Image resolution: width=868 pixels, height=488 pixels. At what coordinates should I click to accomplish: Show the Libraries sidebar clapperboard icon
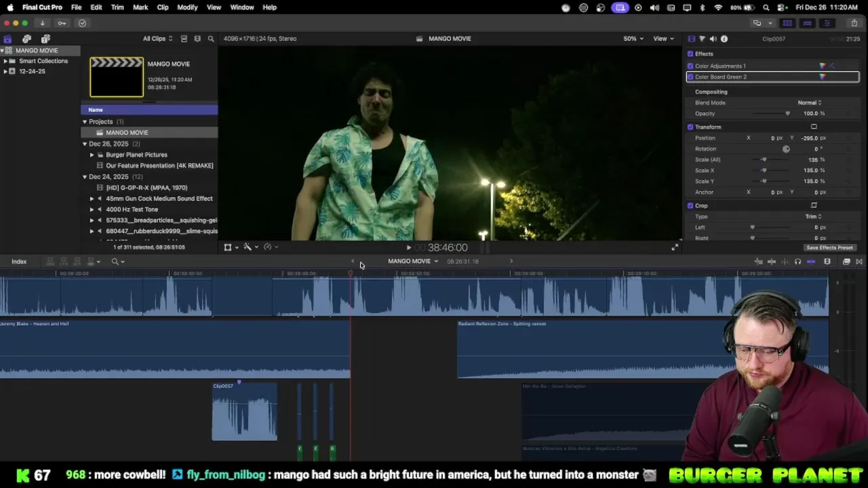[7, 39]
